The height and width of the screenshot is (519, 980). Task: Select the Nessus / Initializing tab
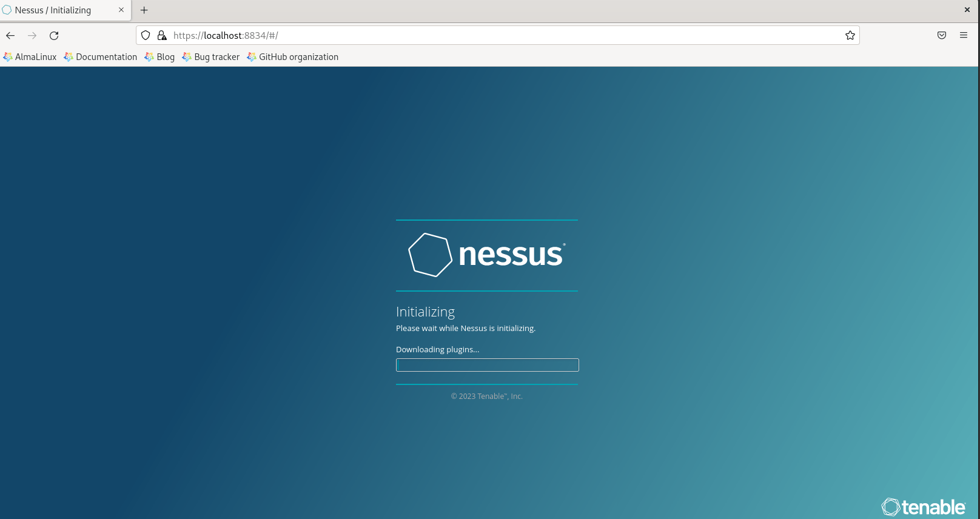[x=65, y=10]
